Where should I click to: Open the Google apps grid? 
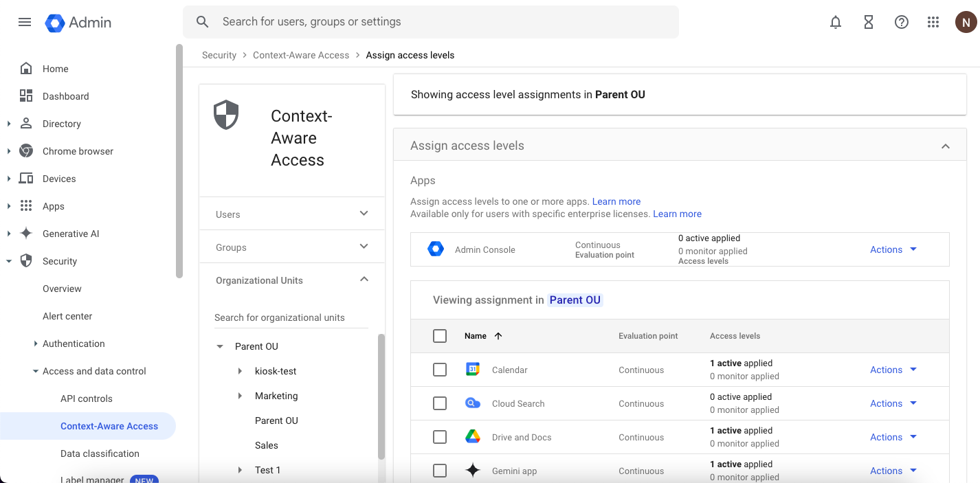click(933, 22)
